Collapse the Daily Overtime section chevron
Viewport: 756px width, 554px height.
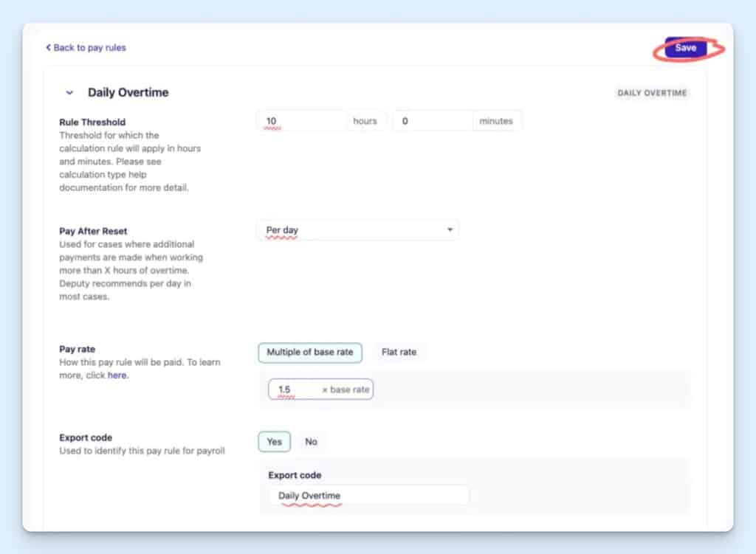(x=70, y=92)
